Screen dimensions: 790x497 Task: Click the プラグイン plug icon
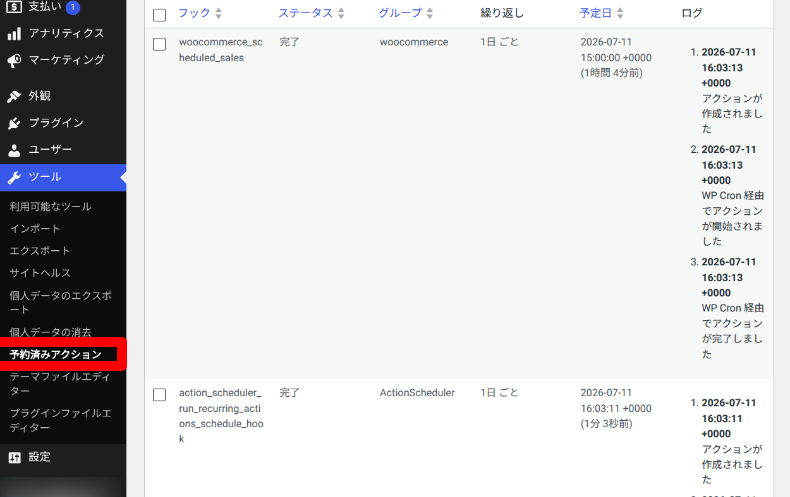14,122
